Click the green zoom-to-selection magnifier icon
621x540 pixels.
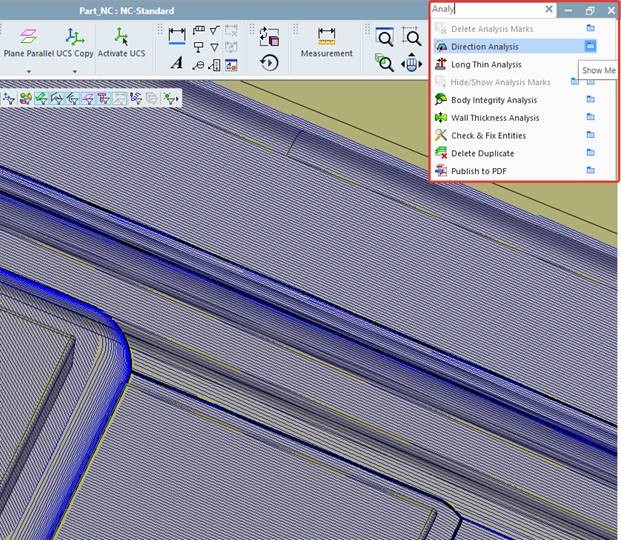(384, 63)
